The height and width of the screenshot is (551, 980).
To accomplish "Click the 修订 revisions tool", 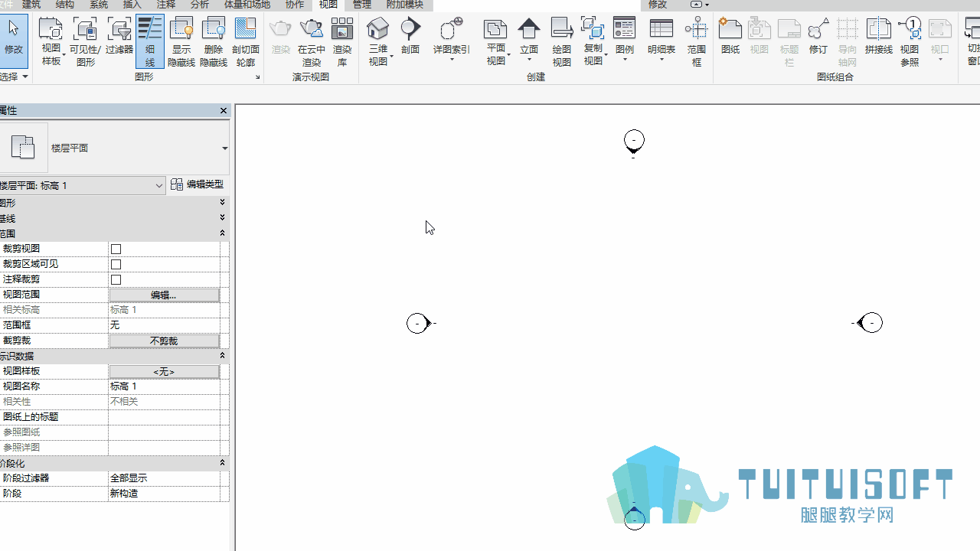I will 818,37.
